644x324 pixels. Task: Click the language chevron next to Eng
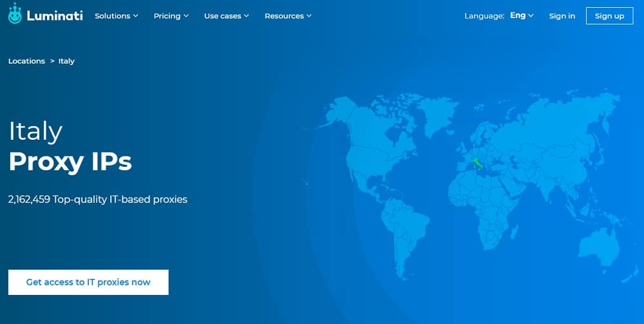[531, 16]
